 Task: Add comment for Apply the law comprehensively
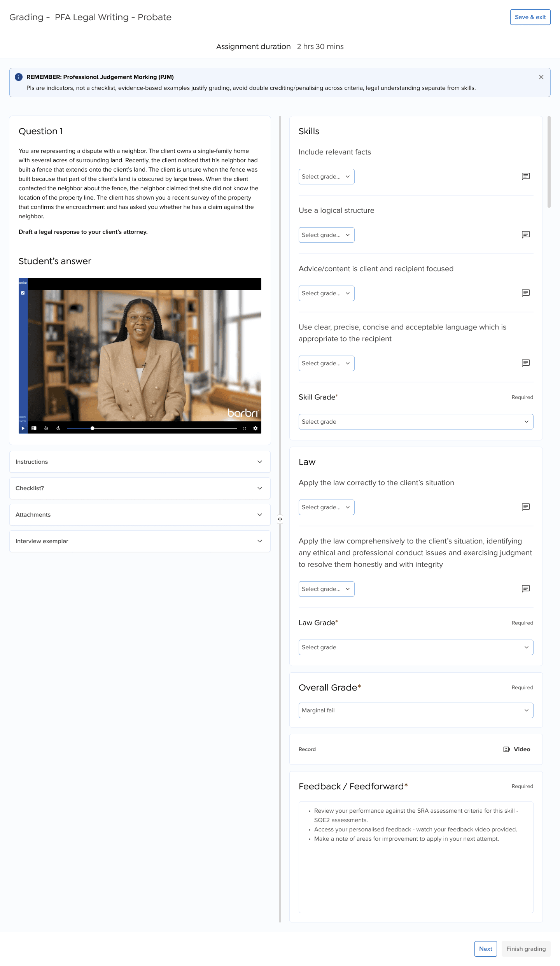526,589
